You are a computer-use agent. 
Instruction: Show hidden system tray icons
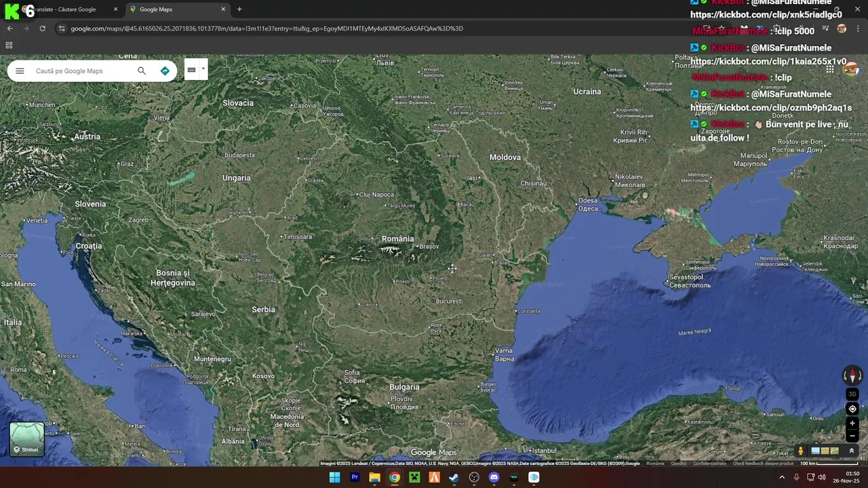tap(782, 477)
